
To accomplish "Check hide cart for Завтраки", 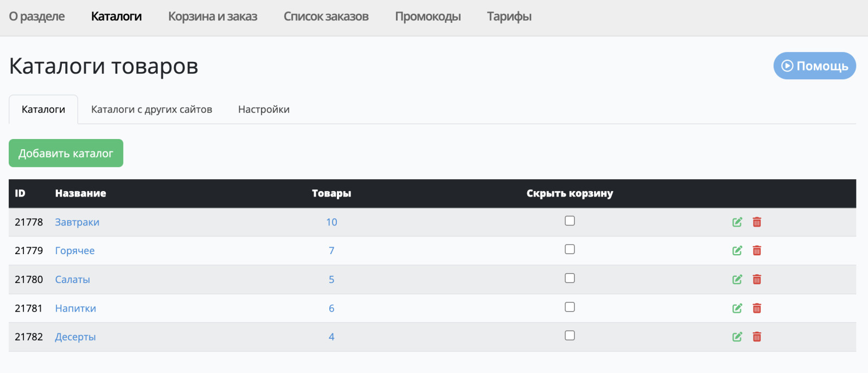I will pyautogui.click(x=570, y=220).
